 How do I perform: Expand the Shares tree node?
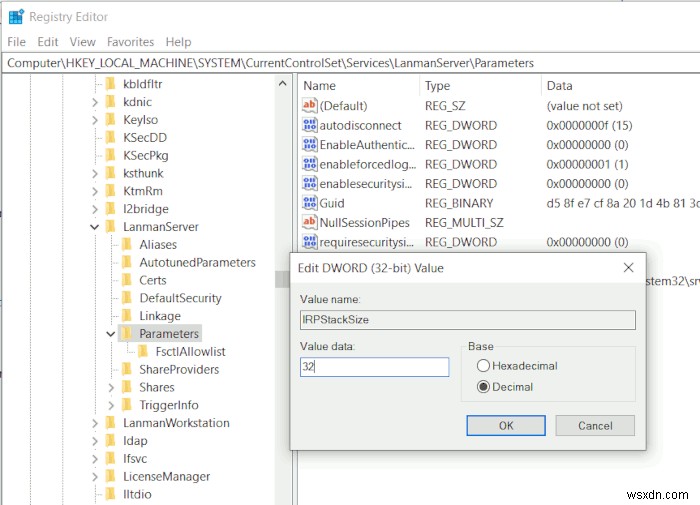pyautogui.click(x=111, y=388)
